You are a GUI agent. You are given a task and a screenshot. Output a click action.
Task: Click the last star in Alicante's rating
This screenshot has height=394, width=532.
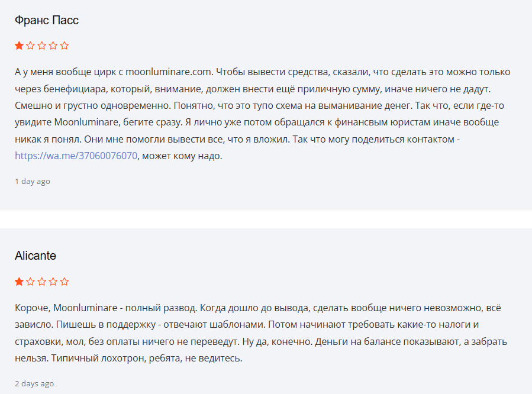point(65,282)
